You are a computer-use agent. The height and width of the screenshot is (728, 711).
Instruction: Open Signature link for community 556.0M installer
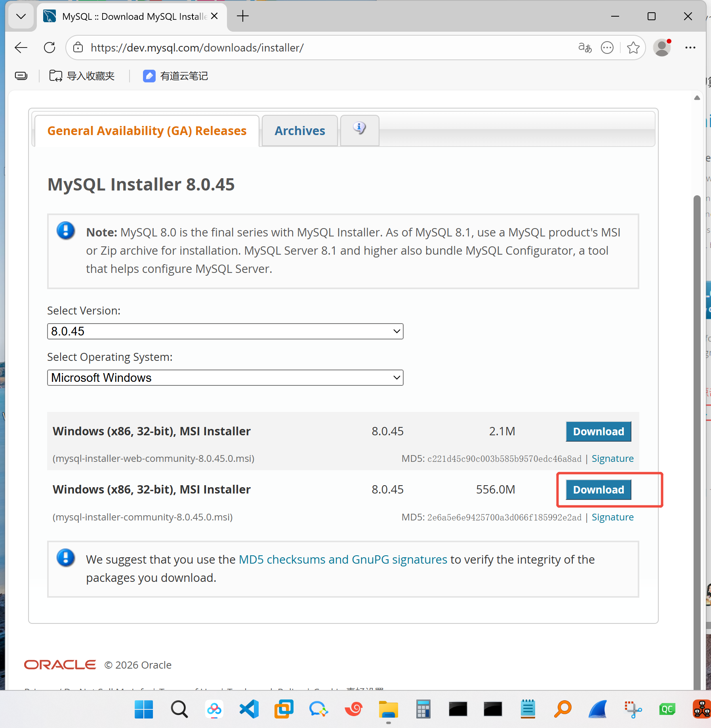612,517
